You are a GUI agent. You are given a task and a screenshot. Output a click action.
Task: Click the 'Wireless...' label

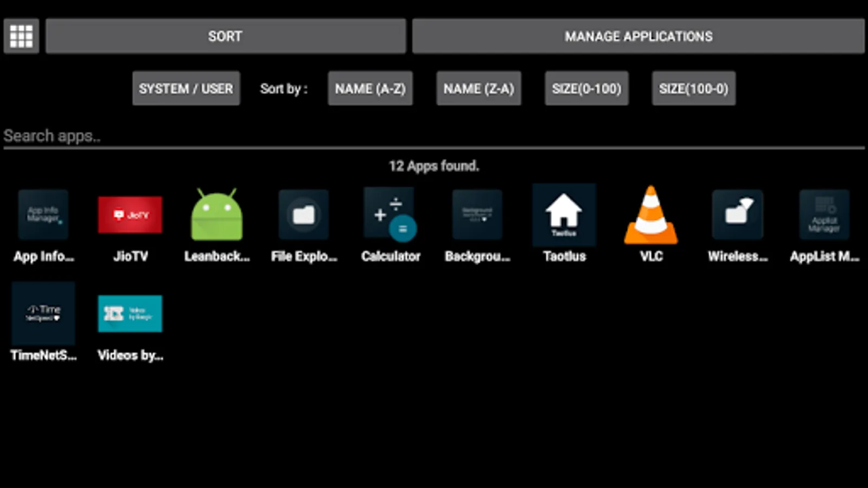738,256
